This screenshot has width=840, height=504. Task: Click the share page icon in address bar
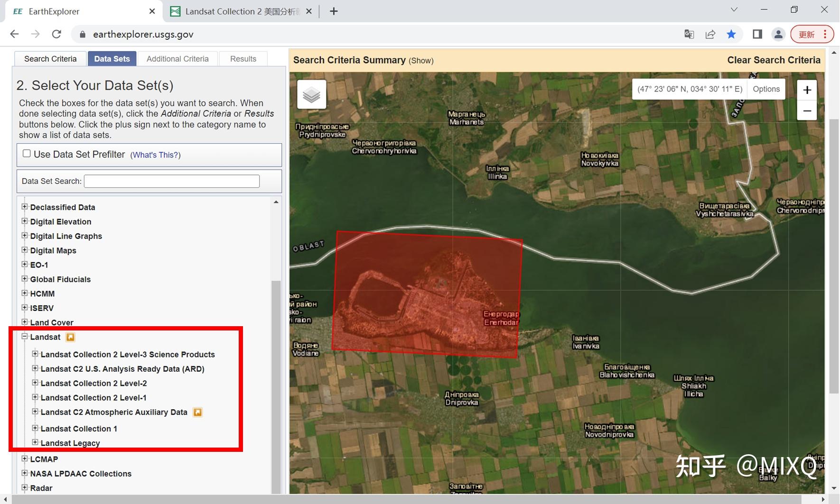coord(710,34)
